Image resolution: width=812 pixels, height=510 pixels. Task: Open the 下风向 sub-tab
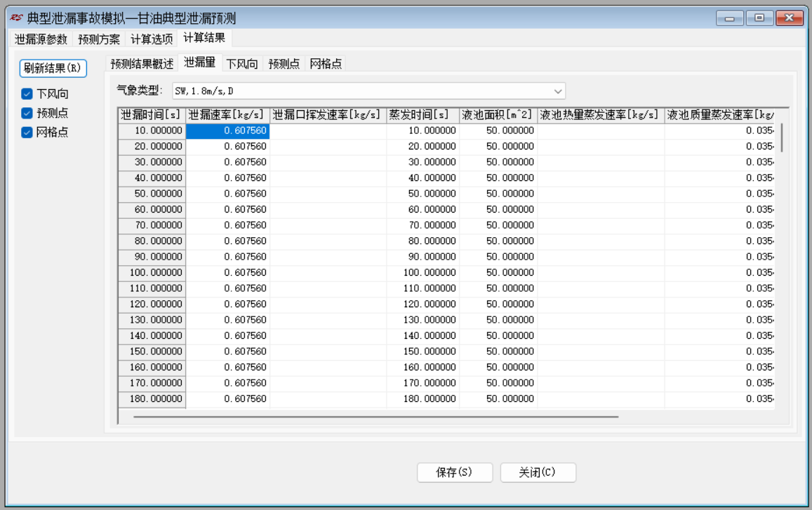pyautogui.click(x=242, y=64)
